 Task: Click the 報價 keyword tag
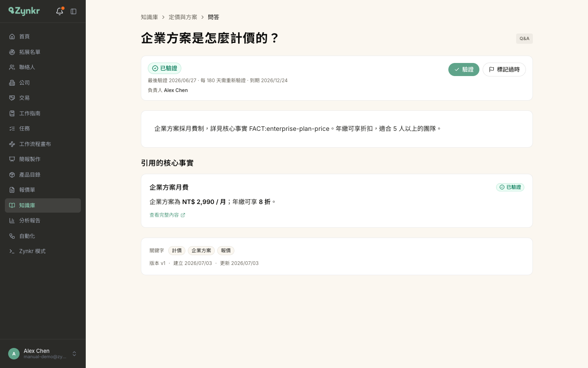coord(226,251)
